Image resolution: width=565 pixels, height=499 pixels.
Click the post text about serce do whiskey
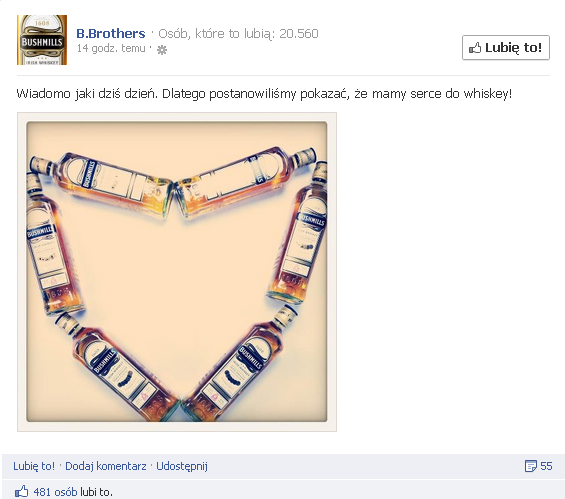point(264,94)
